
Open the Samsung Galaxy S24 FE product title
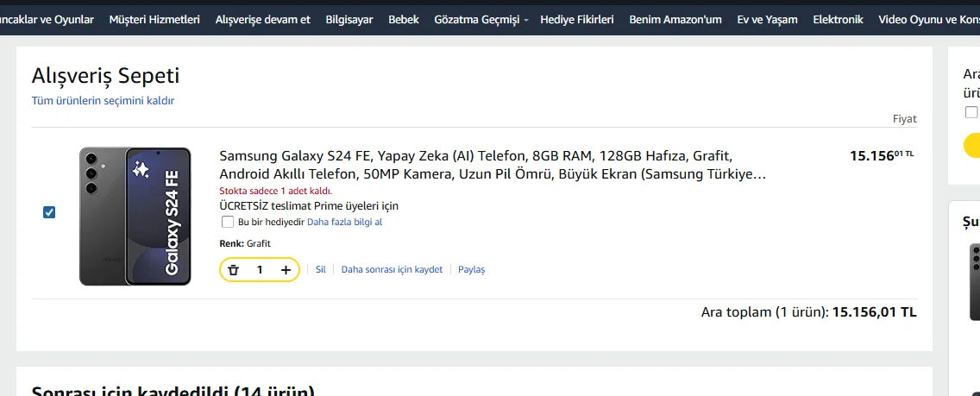click(493, 164)
